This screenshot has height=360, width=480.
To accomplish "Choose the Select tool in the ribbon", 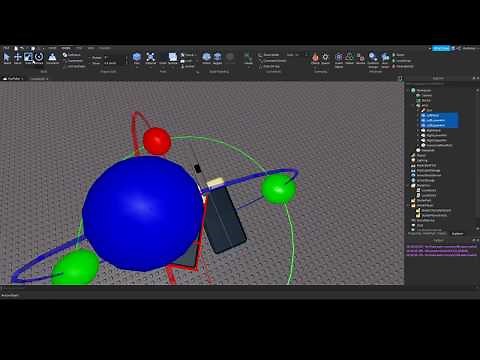I will coord(7,58).
